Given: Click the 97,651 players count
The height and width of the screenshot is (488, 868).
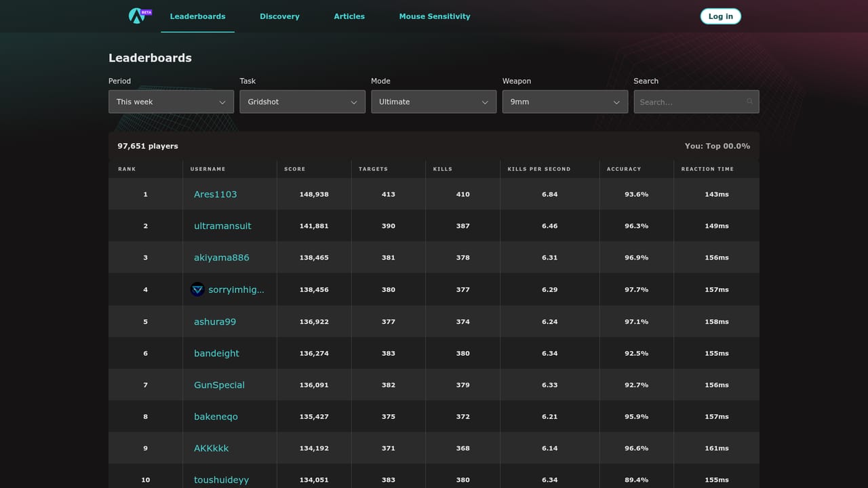Looking at the screenshot, I should [148, 146].
